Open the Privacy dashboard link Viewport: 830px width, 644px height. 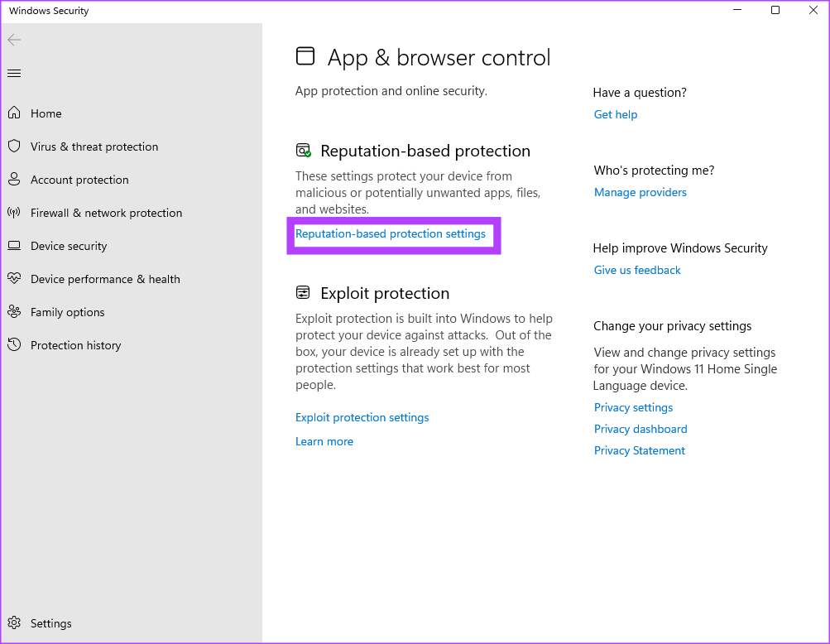640,429
